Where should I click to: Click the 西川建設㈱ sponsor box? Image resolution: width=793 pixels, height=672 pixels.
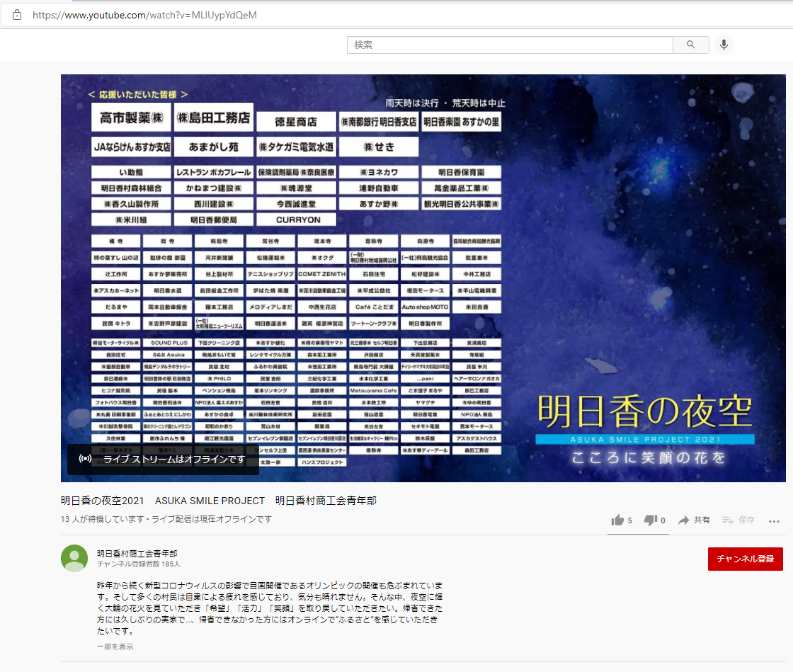click(213, 204)
